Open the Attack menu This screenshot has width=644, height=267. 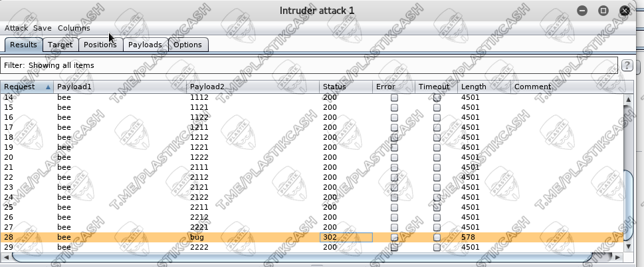click(16, 28)
